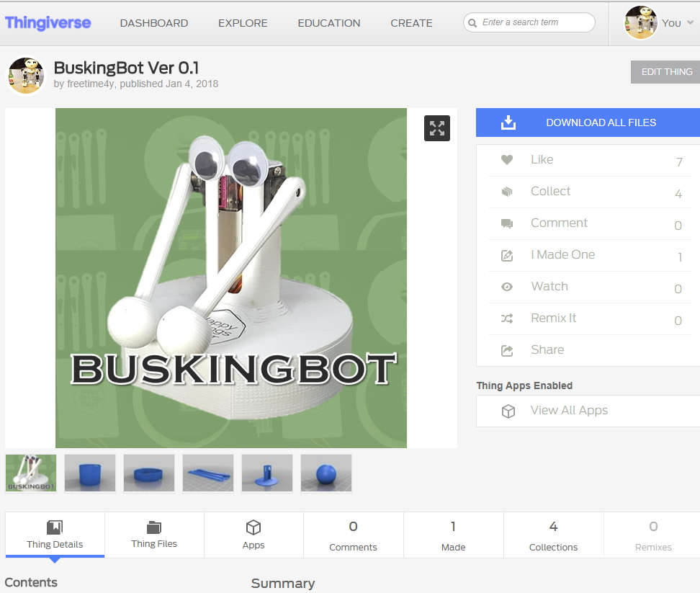Click the Summary heading

283,583
